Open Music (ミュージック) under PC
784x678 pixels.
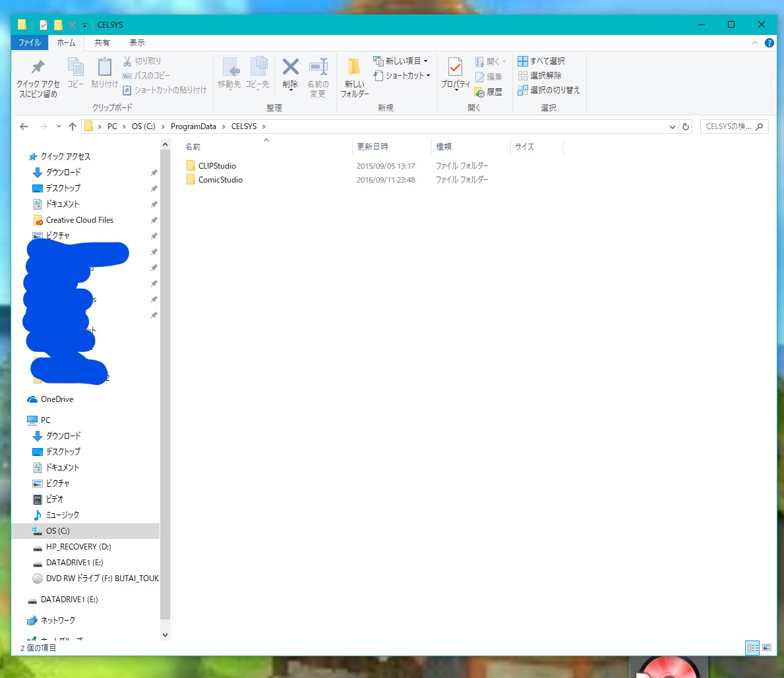click(63, 515)
